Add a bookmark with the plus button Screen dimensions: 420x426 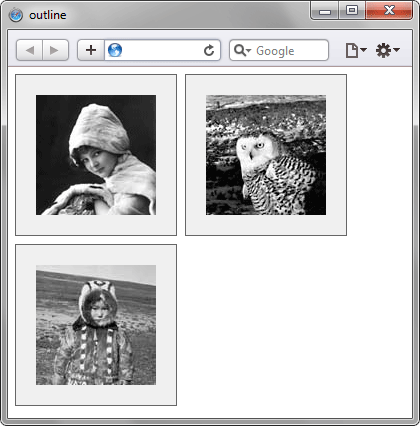point(91,50)
